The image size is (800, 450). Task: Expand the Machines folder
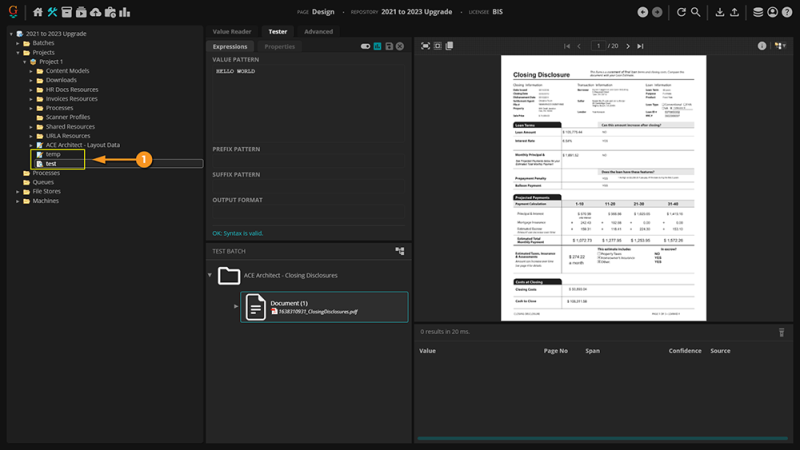pos(18,201)
